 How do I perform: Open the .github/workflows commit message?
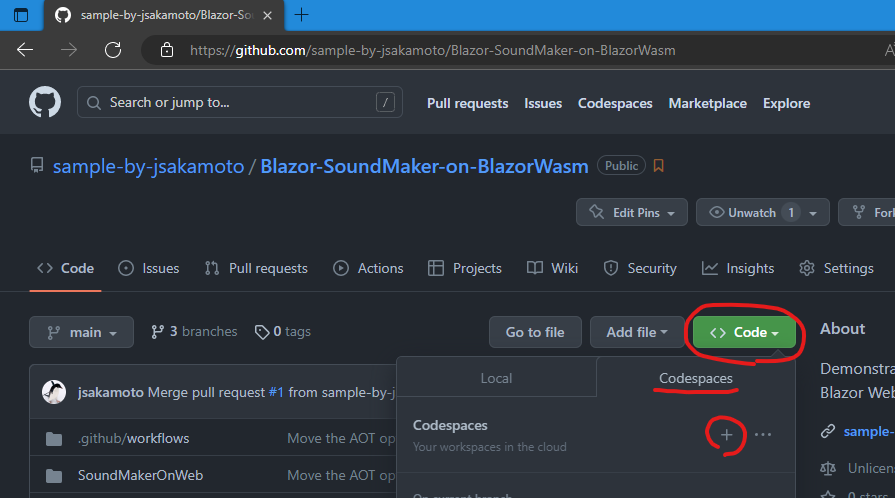tap(341, 439)
